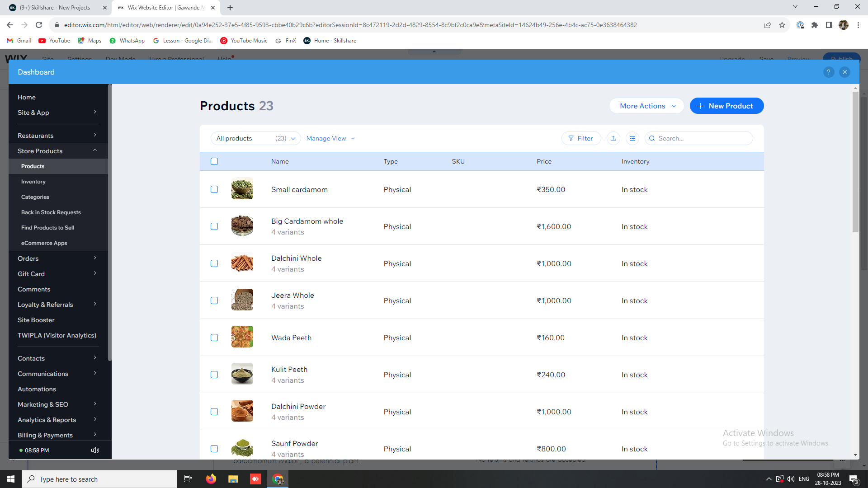Open Categories in sidebar
The height and width of the screenshot is (488, 868).
[35, 197]
